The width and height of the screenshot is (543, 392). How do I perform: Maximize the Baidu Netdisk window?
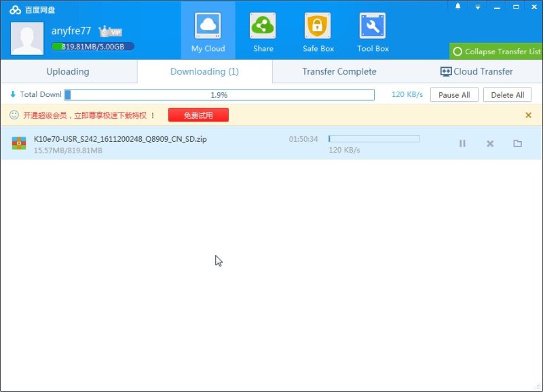point(516,7)
